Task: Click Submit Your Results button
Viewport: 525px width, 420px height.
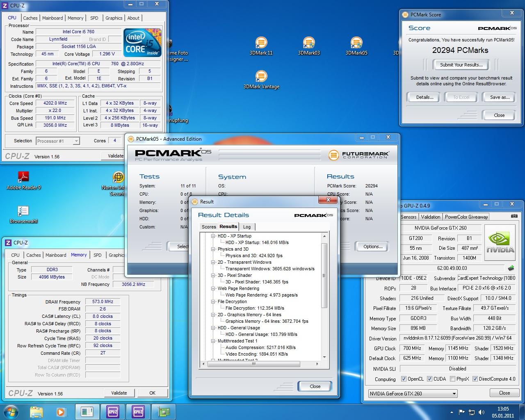Action: tap(461, 65)
